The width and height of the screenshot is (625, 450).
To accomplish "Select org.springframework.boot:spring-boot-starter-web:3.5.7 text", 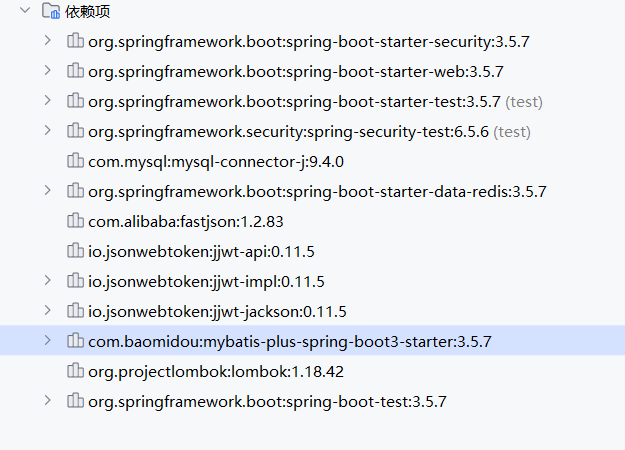I will [x=296, y=72].
